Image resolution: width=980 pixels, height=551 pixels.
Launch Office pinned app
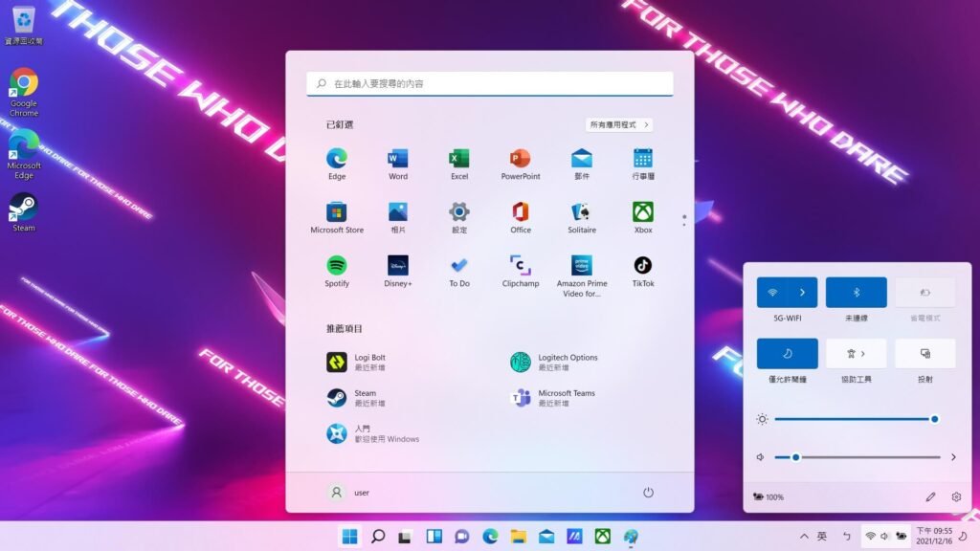[x=520, y=217]
